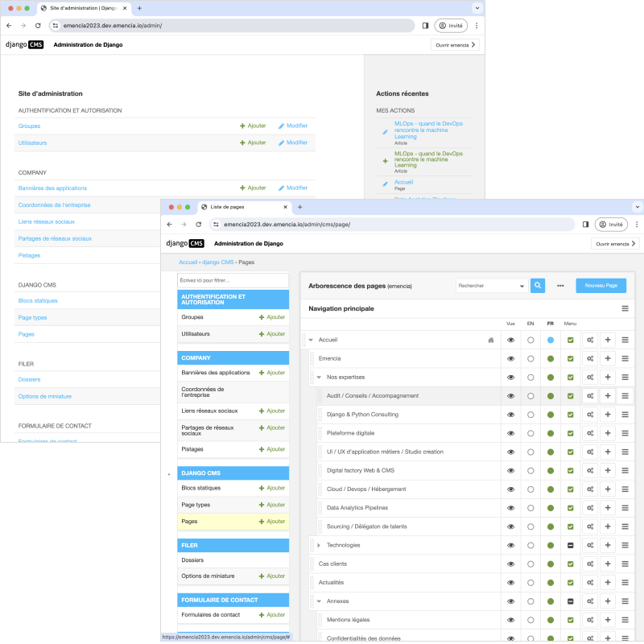Click the magnifier search button in page tree
This screenshot has height=644, width=644.
pos(538,285)
